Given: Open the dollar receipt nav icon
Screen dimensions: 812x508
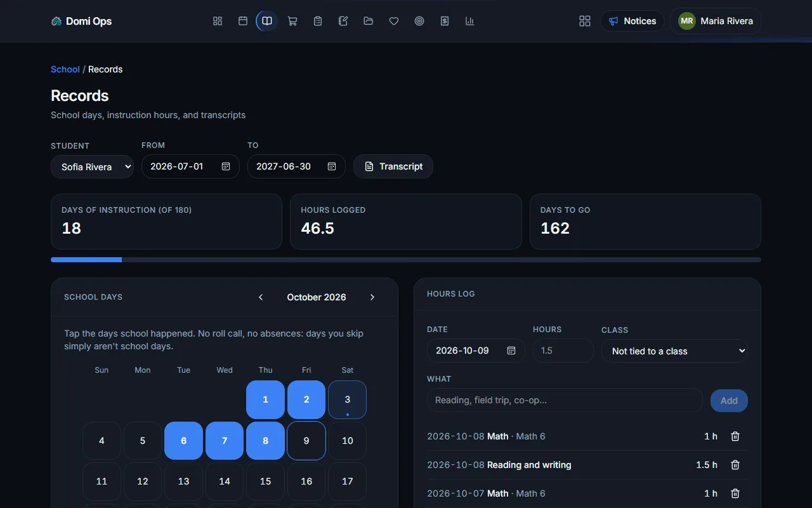Looking at the screenshot, I should pos(445,21).
